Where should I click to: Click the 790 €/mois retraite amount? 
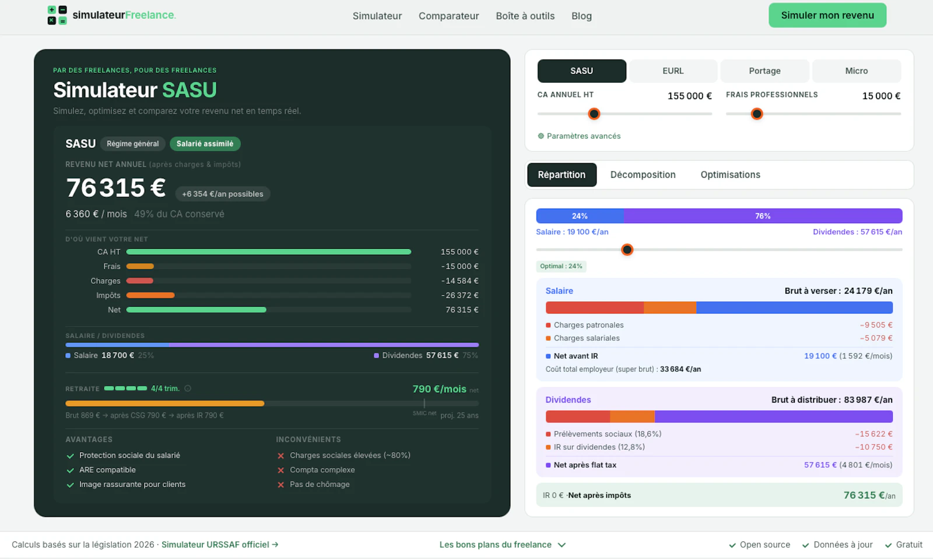tap(439, 389)
